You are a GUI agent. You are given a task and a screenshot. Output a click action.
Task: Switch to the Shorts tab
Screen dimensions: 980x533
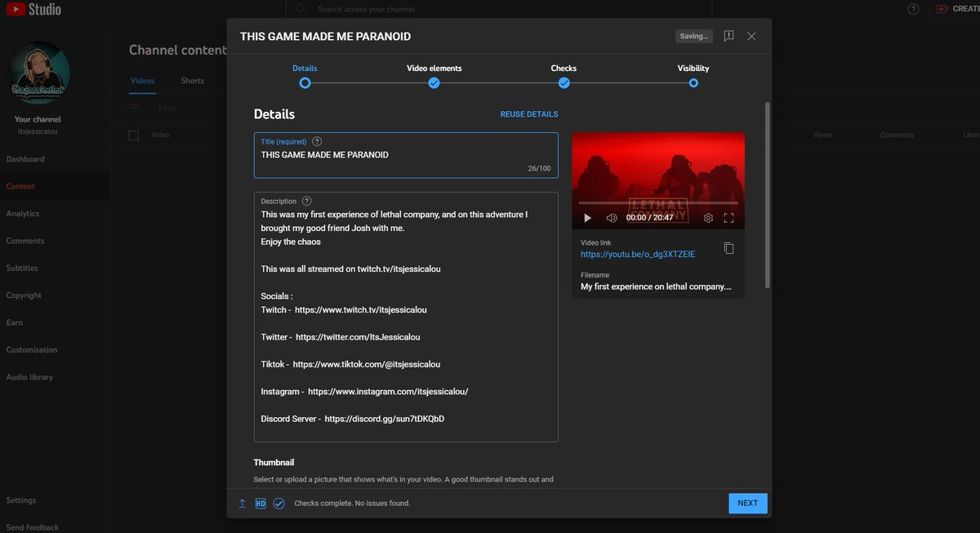193,81
